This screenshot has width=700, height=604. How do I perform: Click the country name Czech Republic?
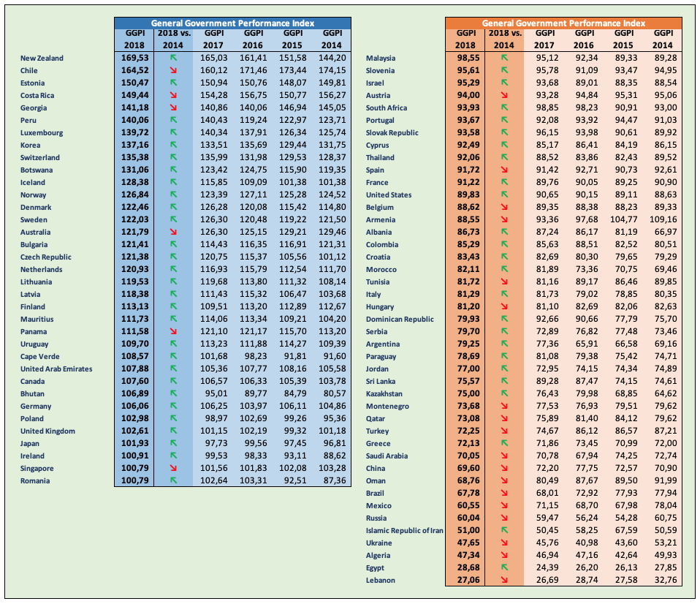click(x=46, y=257)
